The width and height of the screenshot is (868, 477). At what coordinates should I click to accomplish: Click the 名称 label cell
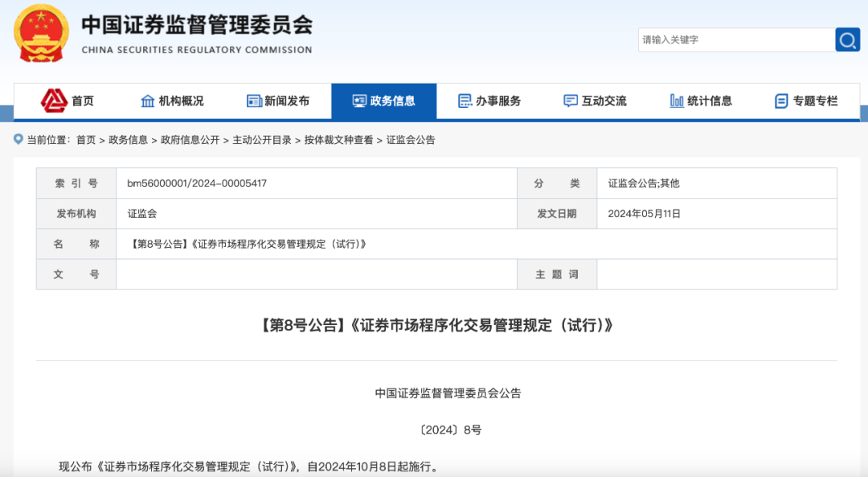(x=76, y=245)
